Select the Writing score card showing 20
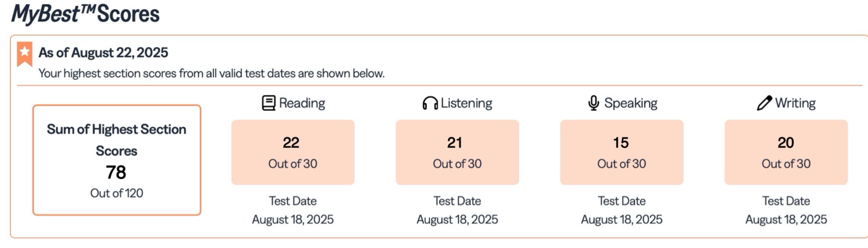 click(786, 152)
